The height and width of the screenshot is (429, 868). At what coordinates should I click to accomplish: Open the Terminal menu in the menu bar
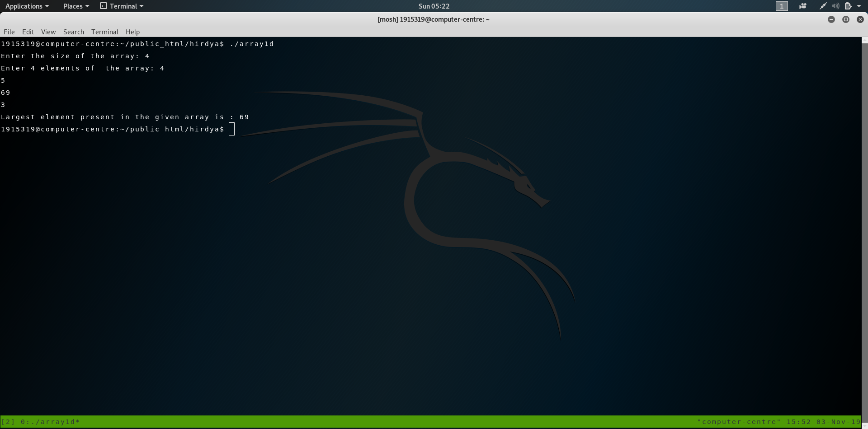[105, 32]
